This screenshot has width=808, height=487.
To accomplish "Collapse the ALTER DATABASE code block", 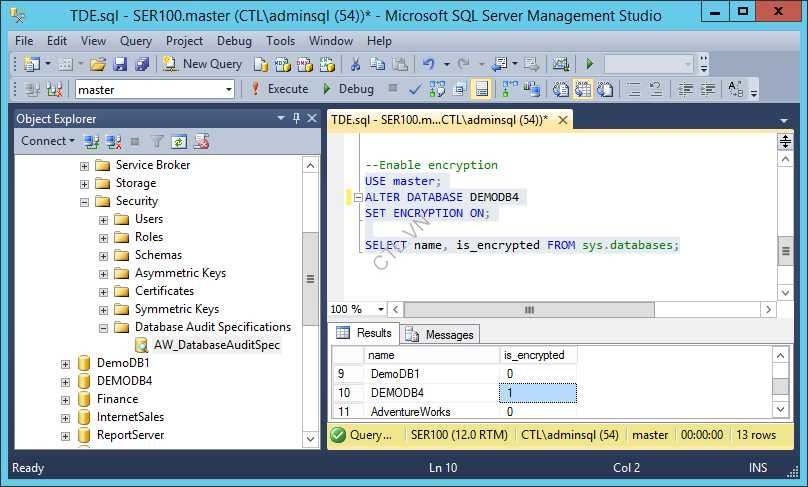I will pos(358,197).
